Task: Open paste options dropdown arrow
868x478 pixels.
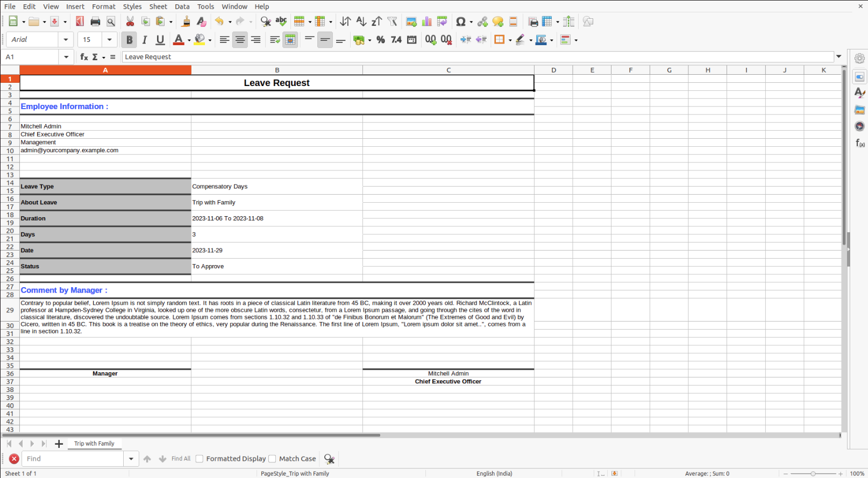Action: pos(171,22)
